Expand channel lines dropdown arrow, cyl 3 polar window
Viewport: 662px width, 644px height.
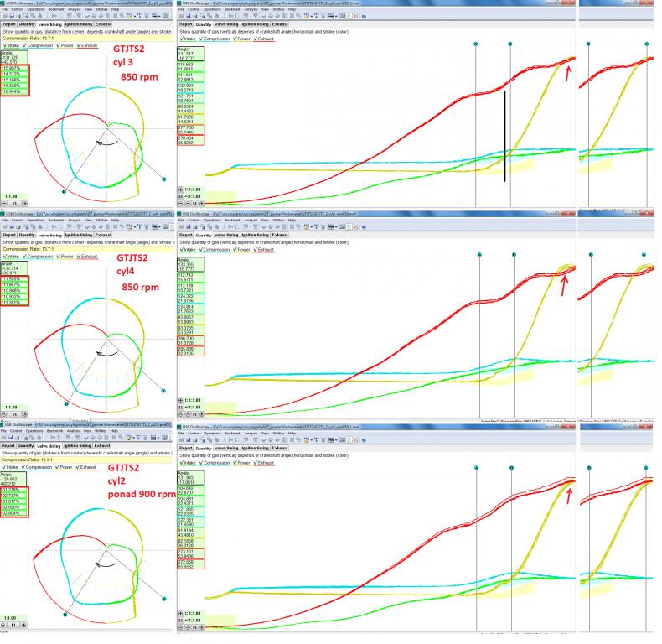click(x=159, y=16)
